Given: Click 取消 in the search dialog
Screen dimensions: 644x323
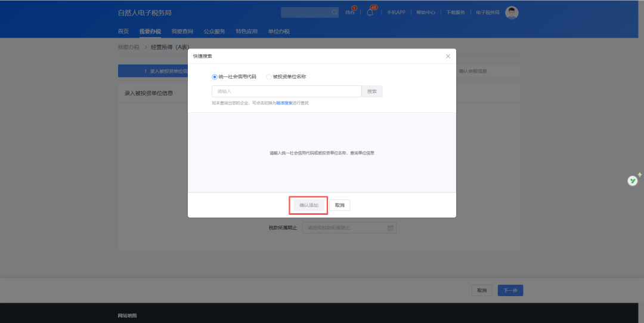Looking at the screenshot, I should point(339,205).
